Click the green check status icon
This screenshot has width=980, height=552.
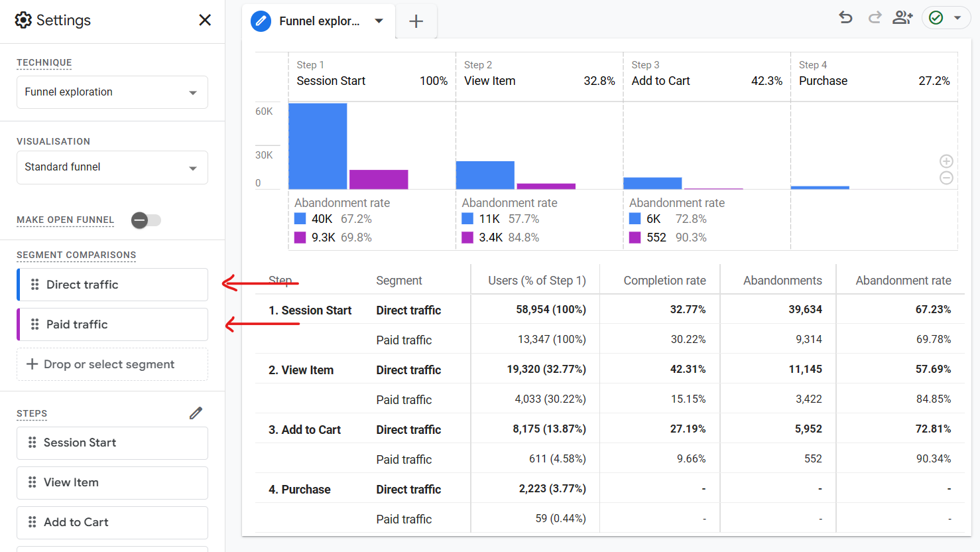936,18
